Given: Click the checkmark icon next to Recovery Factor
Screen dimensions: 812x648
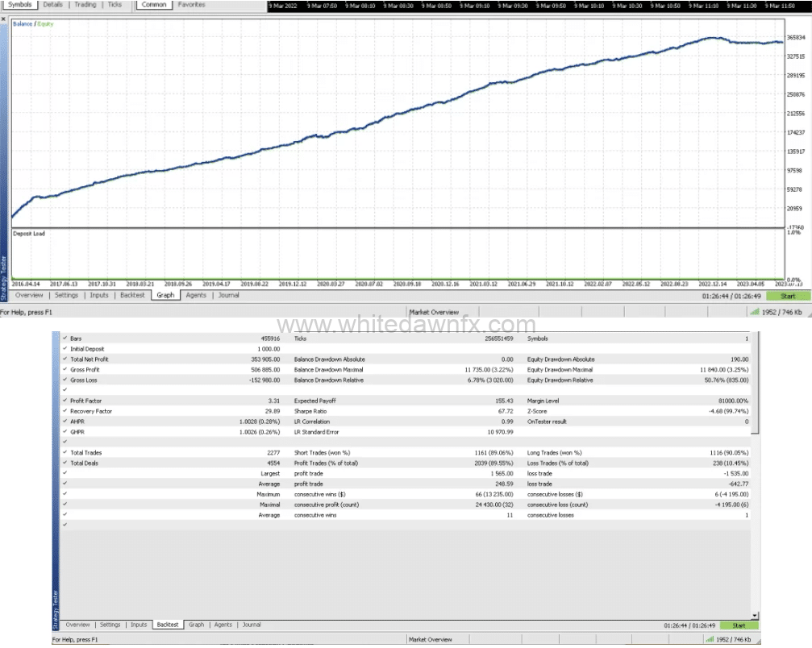Looking at the screenshot, I should (x=65, y=411).
